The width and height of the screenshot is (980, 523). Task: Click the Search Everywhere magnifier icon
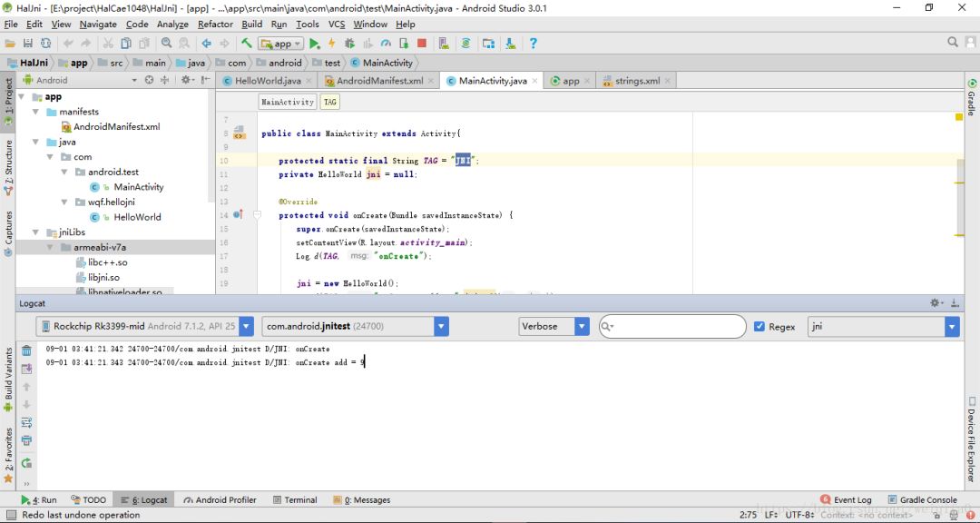(x=953, y=42)
